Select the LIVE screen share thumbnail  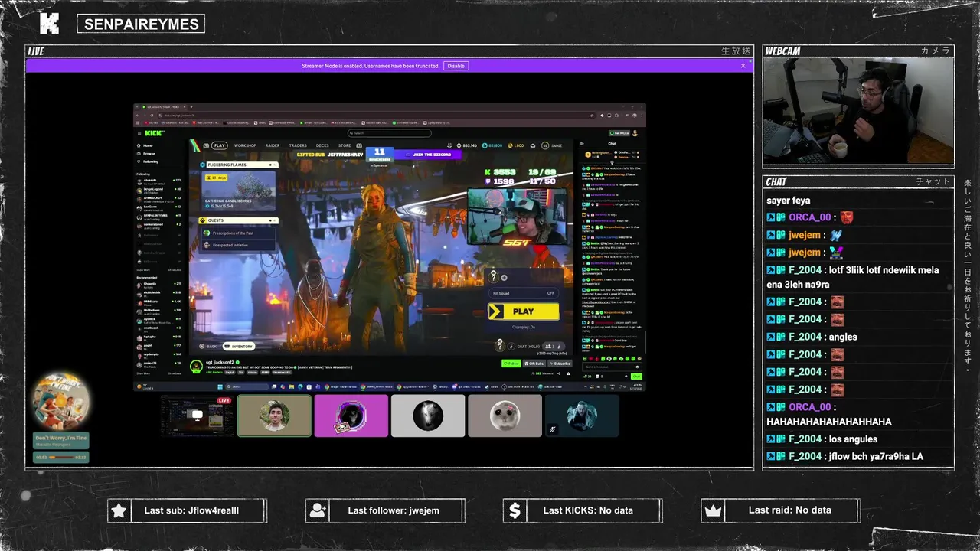(x=197, y=416)
